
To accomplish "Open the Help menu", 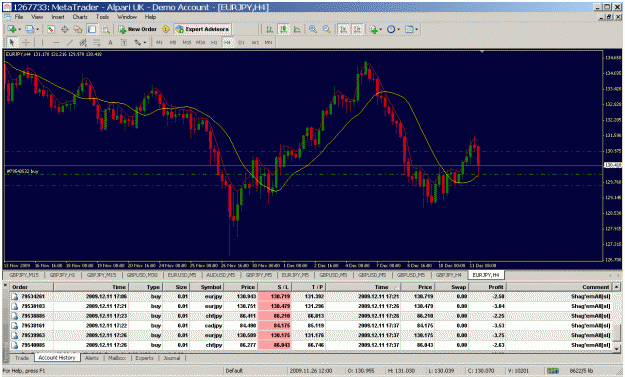I will (150, 17).
